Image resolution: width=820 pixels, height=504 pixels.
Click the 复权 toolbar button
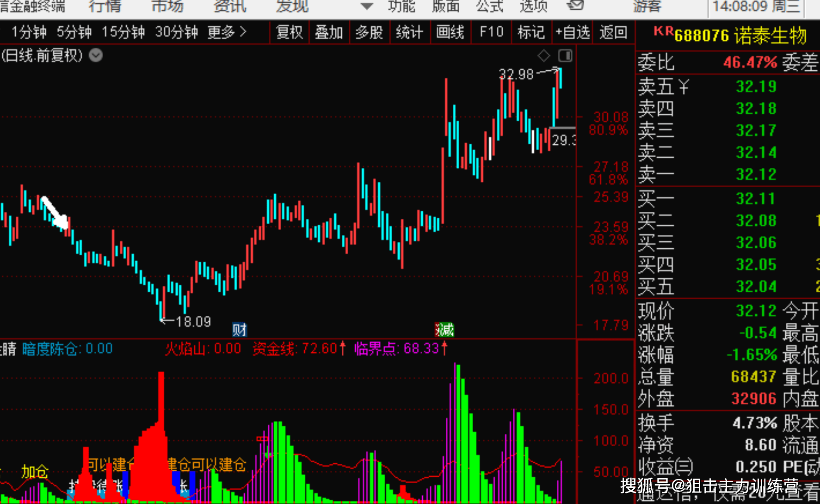pyautogui.click(x=290, y=32)
